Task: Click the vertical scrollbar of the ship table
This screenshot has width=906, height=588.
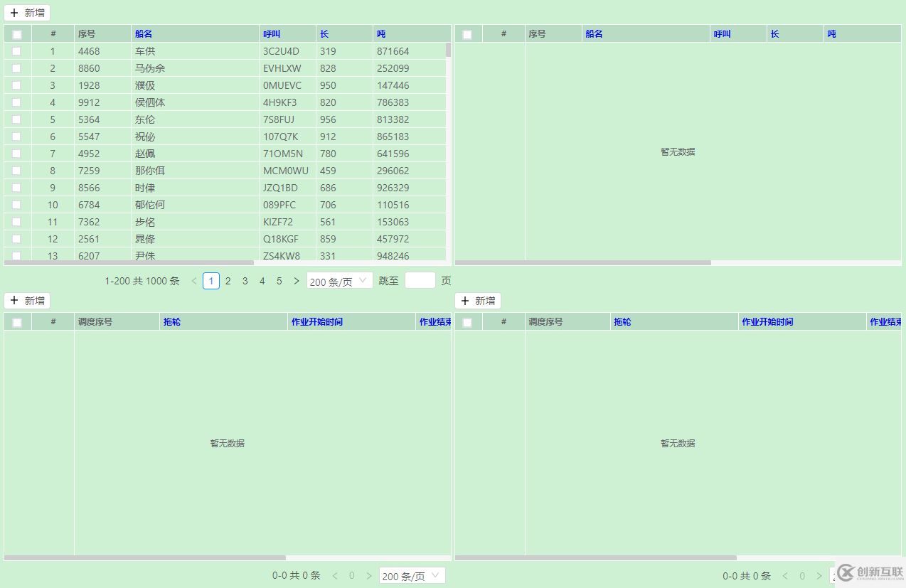Action: coord(448,50)
